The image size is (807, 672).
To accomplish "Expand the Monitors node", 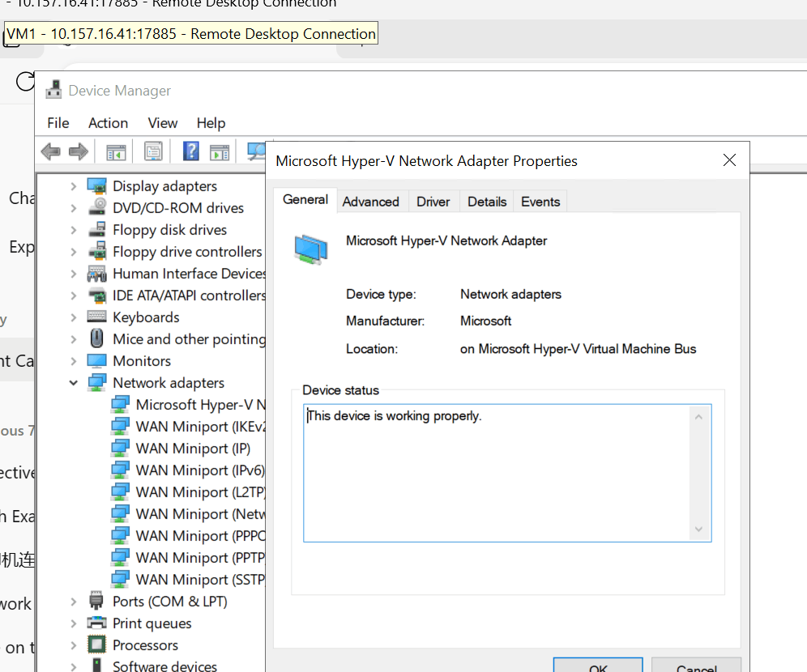I will pos(74,361).
